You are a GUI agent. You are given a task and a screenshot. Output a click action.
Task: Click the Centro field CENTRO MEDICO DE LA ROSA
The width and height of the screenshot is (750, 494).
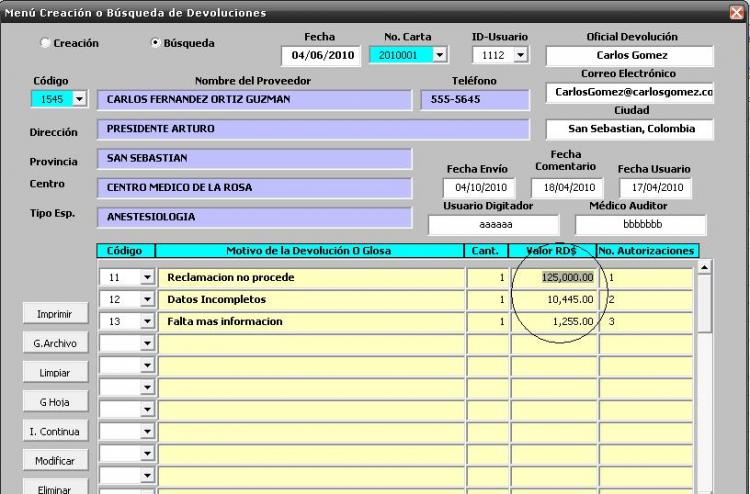[x=254, y=187]
